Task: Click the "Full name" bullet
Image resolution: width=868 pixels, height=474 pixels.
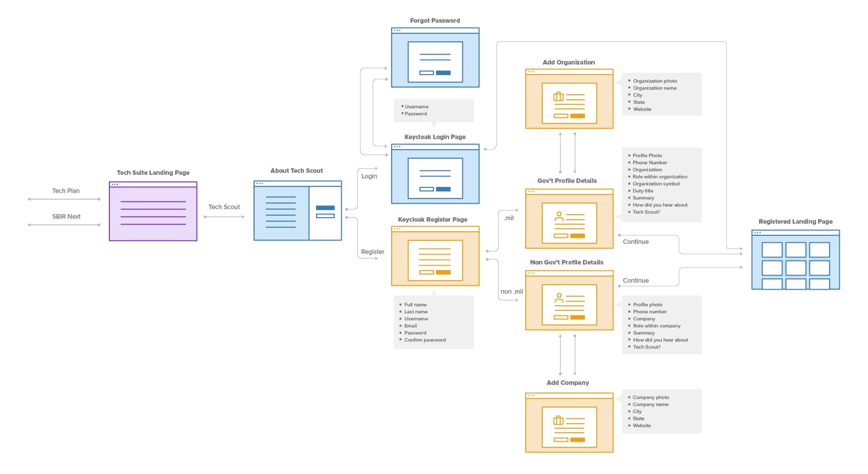Action: pos(415,305)
